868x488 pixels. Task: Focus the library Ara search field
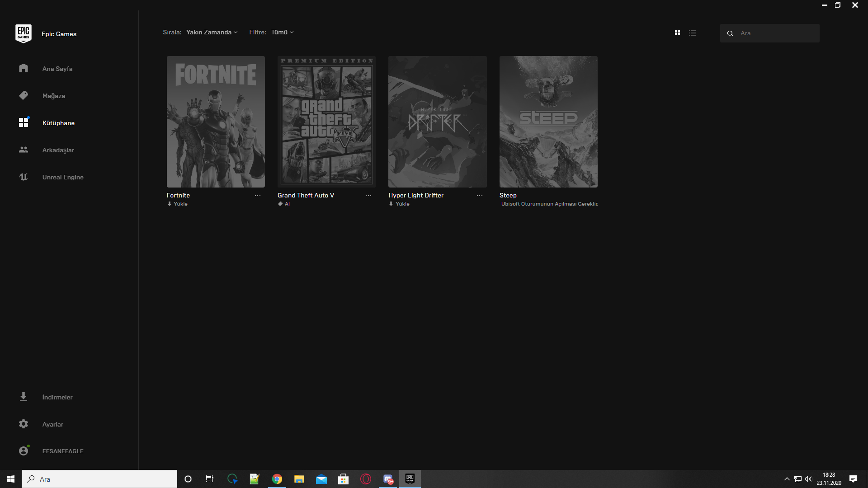pyautogui.click(x=769, y=33)
